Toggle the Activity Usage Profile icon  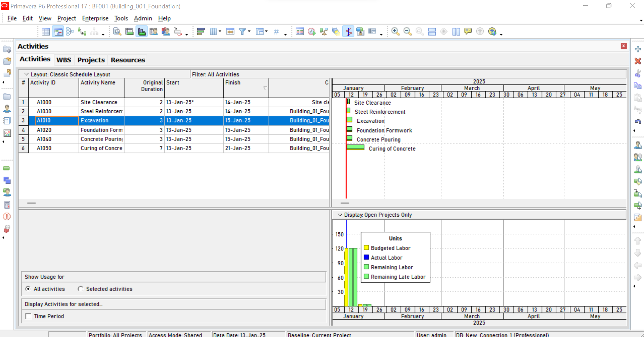(141, 32)
